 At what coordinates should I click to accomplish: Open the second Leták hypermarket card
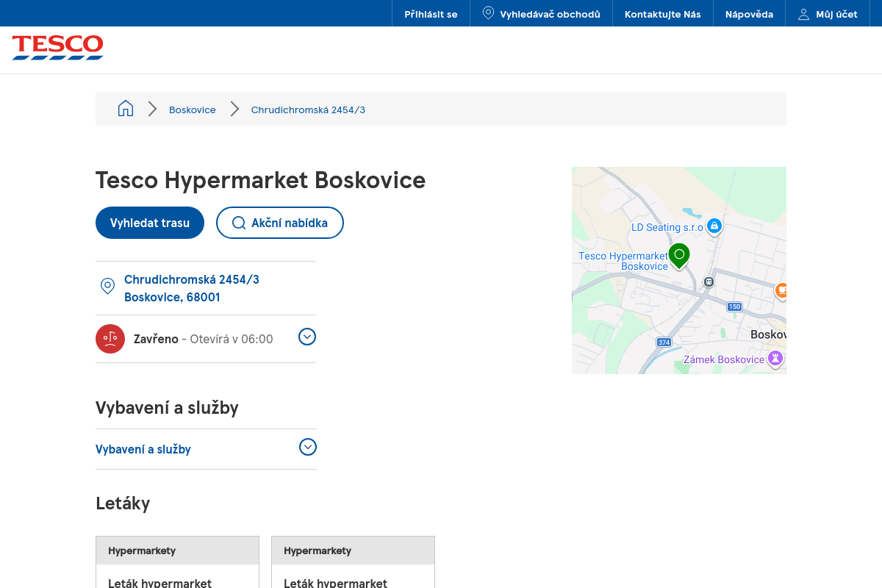pyautogui.click(x=353, y=562)
